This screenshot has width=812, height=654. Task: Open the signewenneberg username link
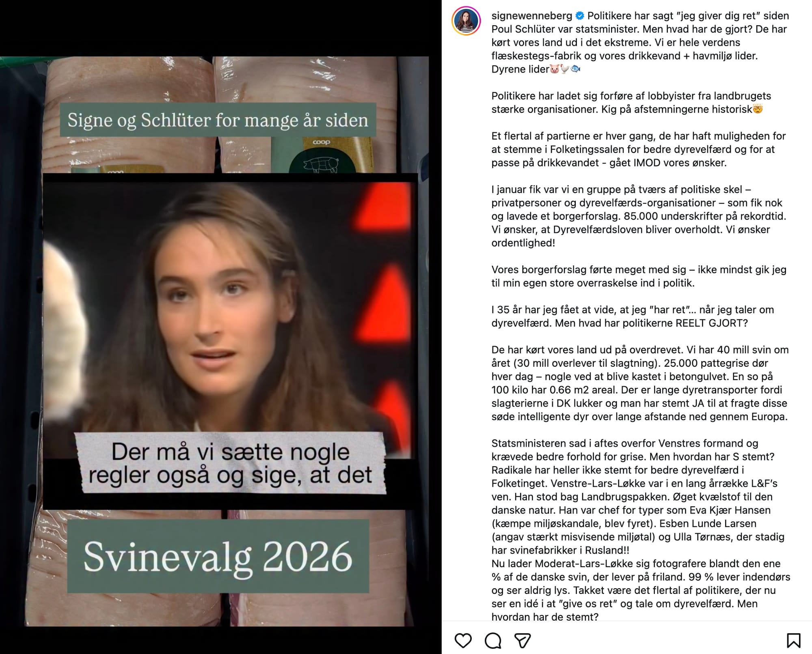coord(532,16)
